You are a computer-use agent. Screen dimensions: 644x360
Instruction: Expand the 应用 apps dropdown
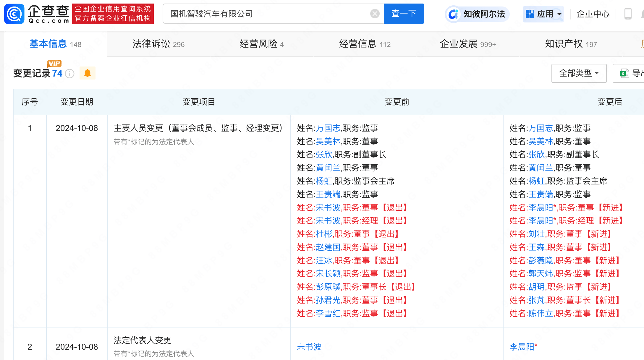(x=543, y=14)
